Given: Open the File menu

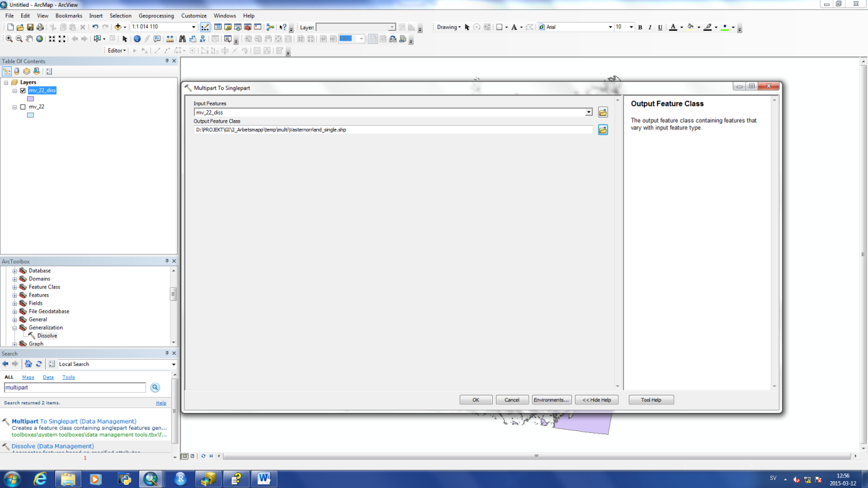Looking at the screenshot, I should coord(9,16).
